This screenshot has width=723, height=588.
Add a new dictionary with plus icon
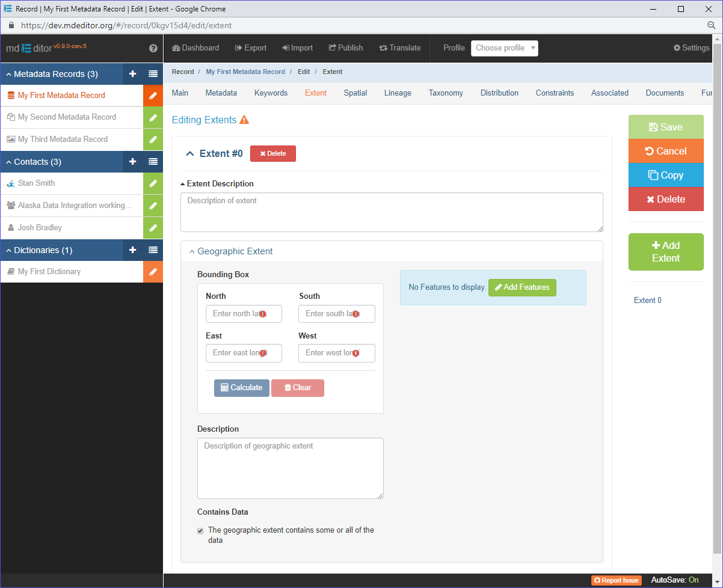click(133, 250)
